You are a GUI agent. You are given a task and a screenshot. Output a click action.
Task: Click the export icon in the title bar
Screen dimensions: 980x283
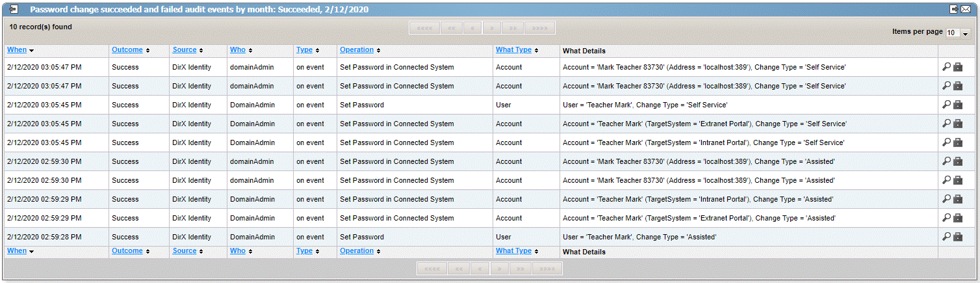point(955,9)
